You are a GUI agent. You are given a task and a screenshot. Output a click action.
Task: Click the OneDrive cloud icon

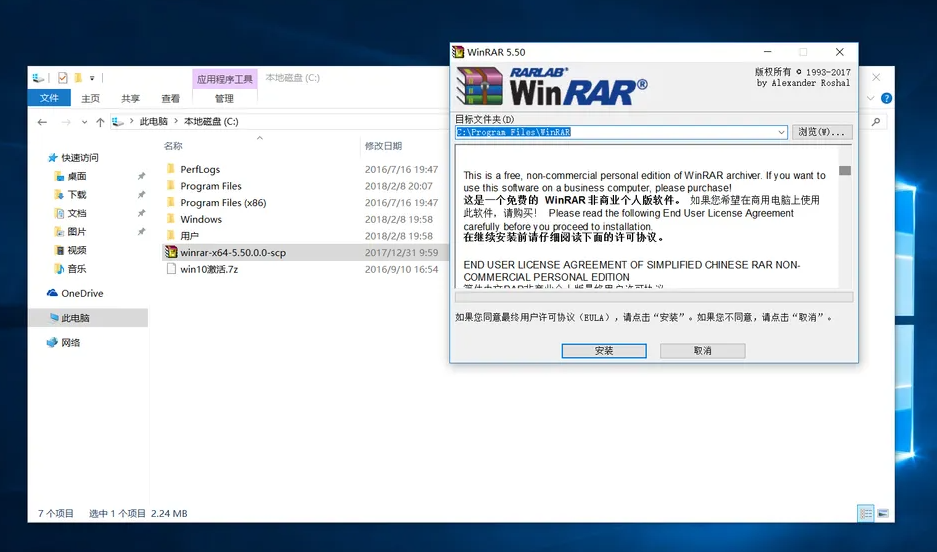click(53, 293)
